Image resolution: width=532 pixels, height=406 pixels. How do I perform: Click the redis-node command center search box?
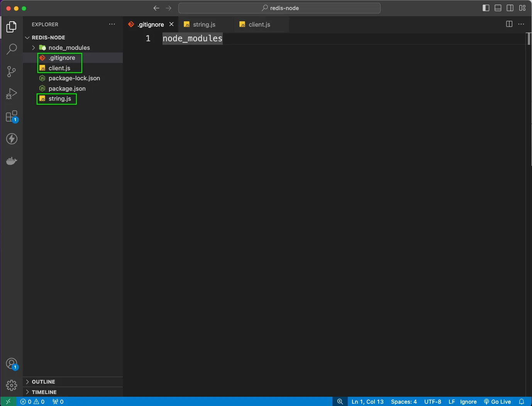pos(280,8)
